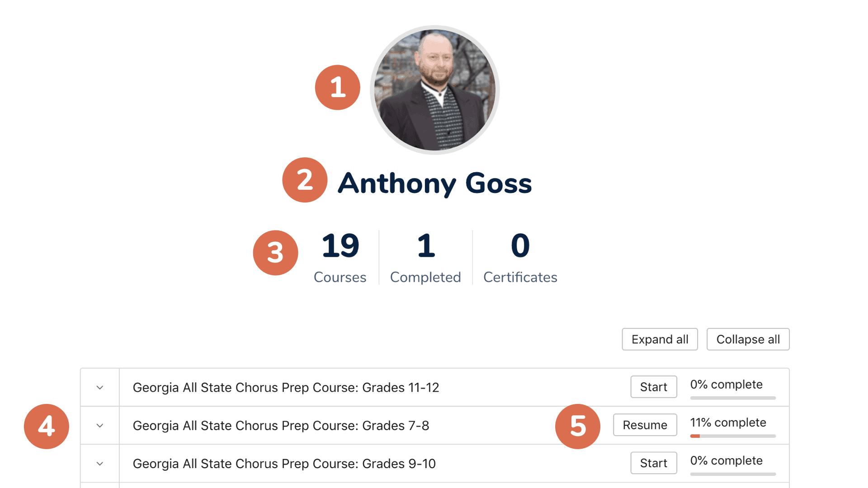The height and width of the screenshot is (488, 868).
Task: Click the orange number 1 marker
Action: pyautogui.click(x=338, y=87)
